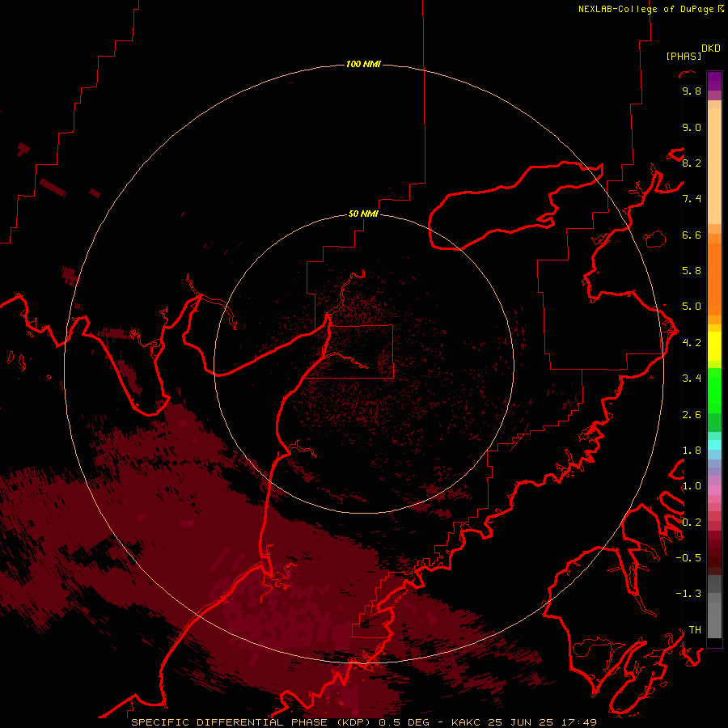The width and height of the screenshot is (728, 728).
Task: Click the 8.2 value on the color scale
Action: [x=692, y=163]
